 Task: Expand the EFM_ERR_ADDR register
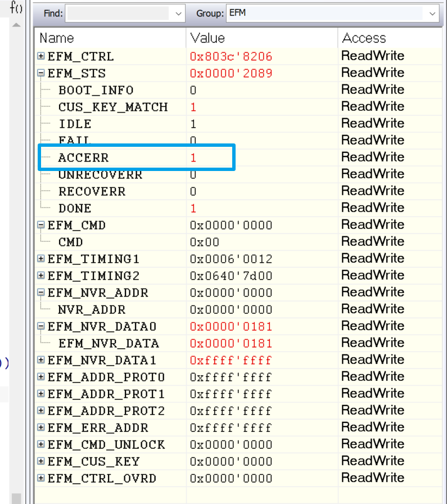[41, 427]
